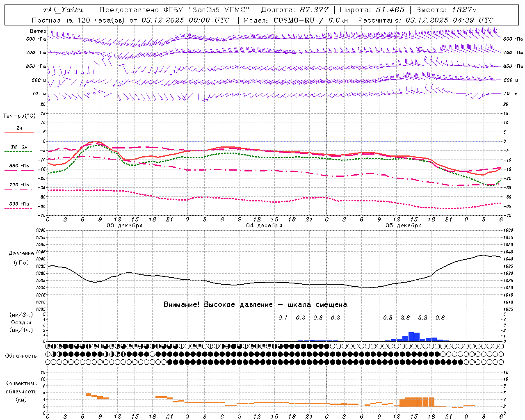Click 'Прогноз на 120 часа(ов)' forecast text
The image size is (525, 420).
coord(79,20)
